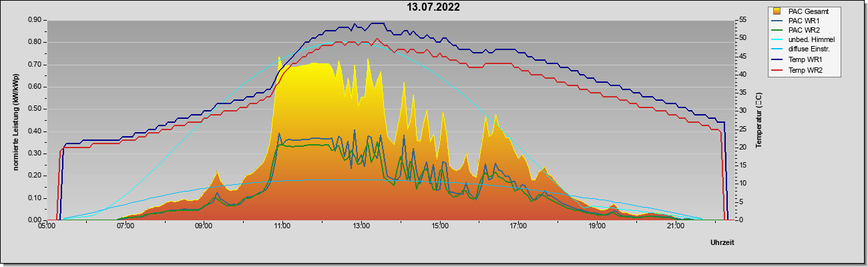Select the Temp WR1 legend entry

804,60
